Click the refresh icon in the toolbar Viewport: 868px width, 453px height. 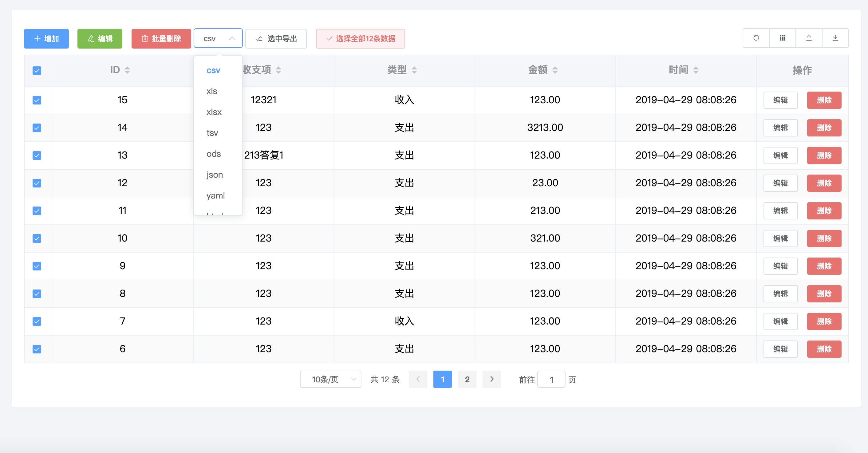coord(756,38)
